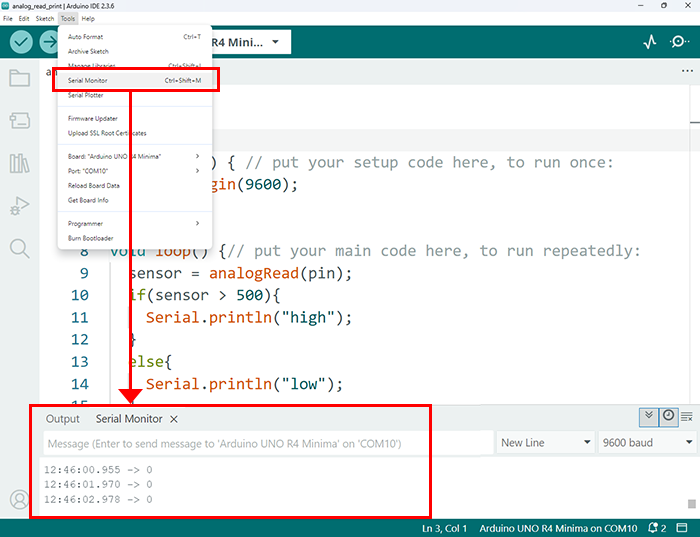Open the 9600 baud rate dropdown

pyautogui.click(x=647, y=442)
